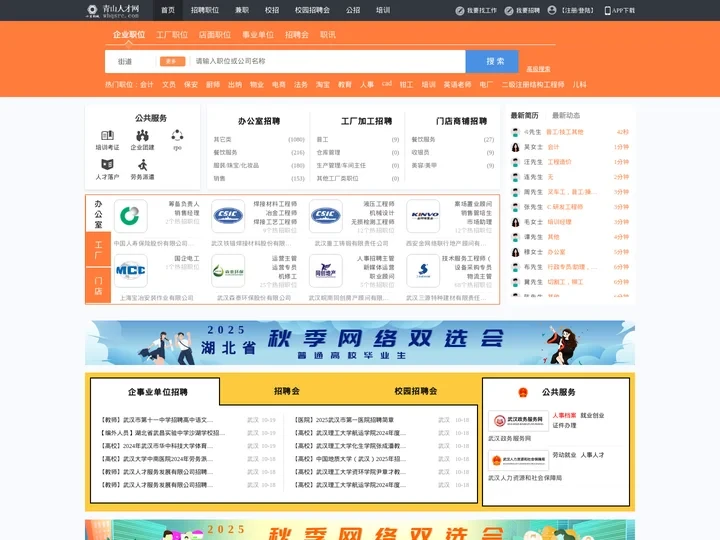Image resolution: width=720 pixels, height=540 pixels.
Task: Click 汪先生 avatar in latest resumes
Action: (515, 162)
